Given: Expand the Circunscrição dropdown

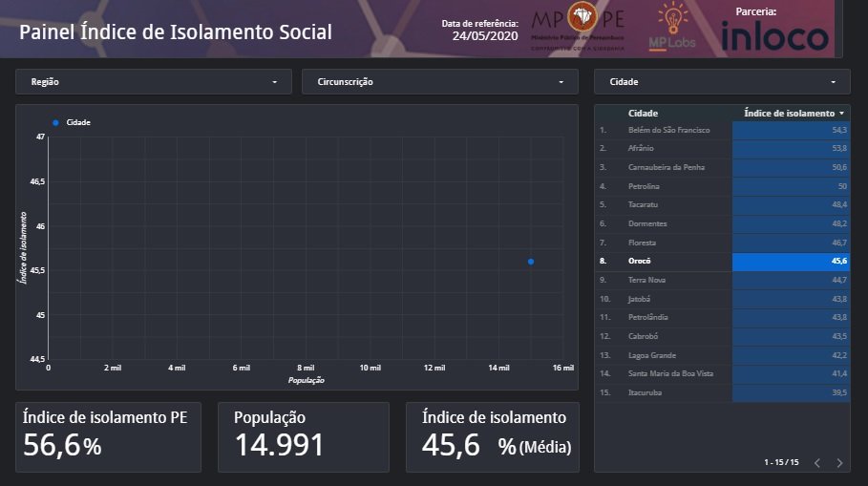Looking at the screenshot, I should [439, 82].
